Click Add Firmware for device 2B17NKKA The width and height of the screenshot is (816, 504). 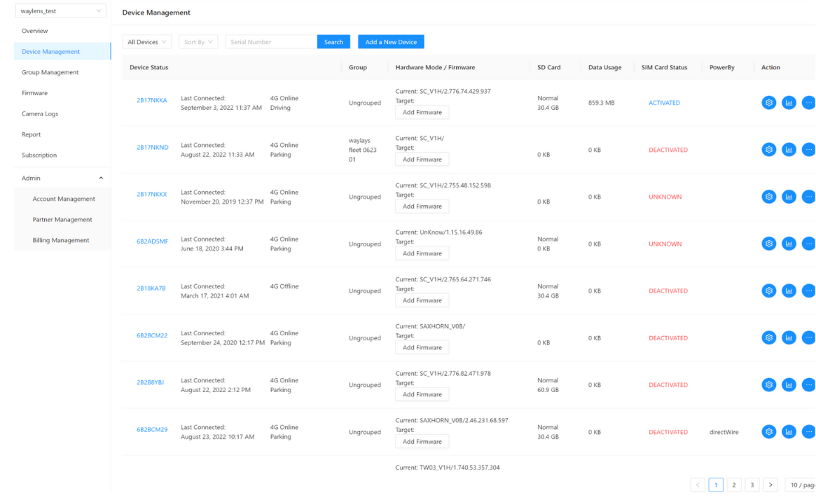pyautogui.click(x=422, y=112)
